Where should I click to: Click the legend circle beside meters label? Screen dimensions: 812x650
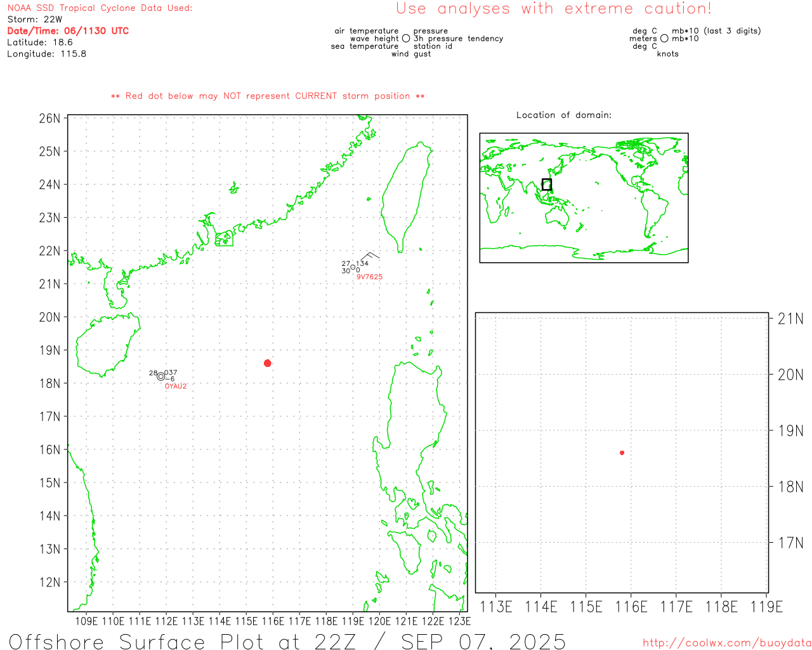click(x=664, y=39)
